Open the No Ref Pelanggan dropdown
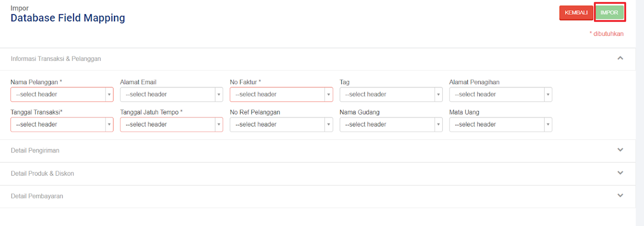Image resolution: width=644 pixels, height=226 pixels. point(281,124)
